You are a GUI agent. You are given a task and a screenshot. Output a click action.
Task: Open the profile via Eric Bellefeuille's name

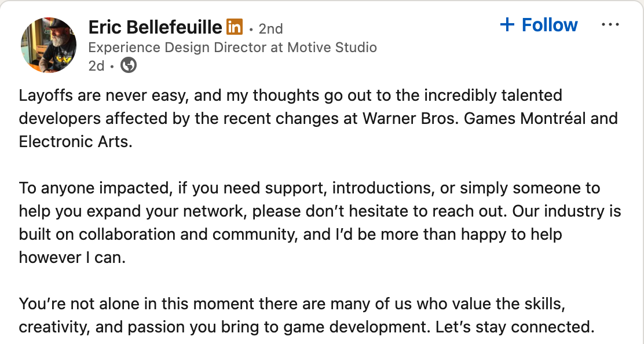155,27
